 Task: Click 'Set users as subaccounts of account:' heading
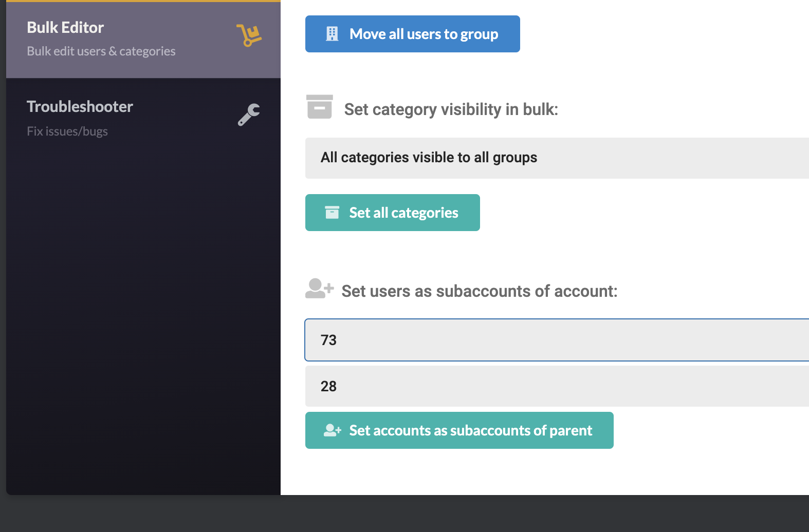click(480, 291)
